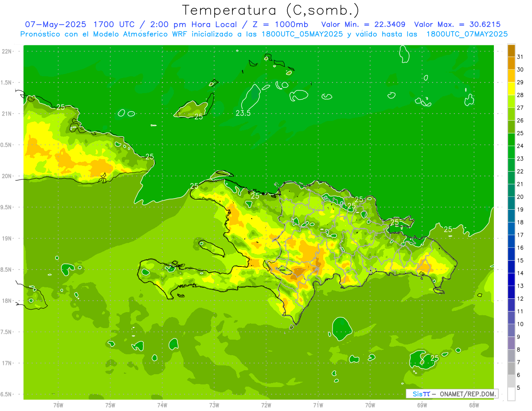Click the "5" color bar label
532x411 pixels.
pyautogui.click(x=519, y=388)
